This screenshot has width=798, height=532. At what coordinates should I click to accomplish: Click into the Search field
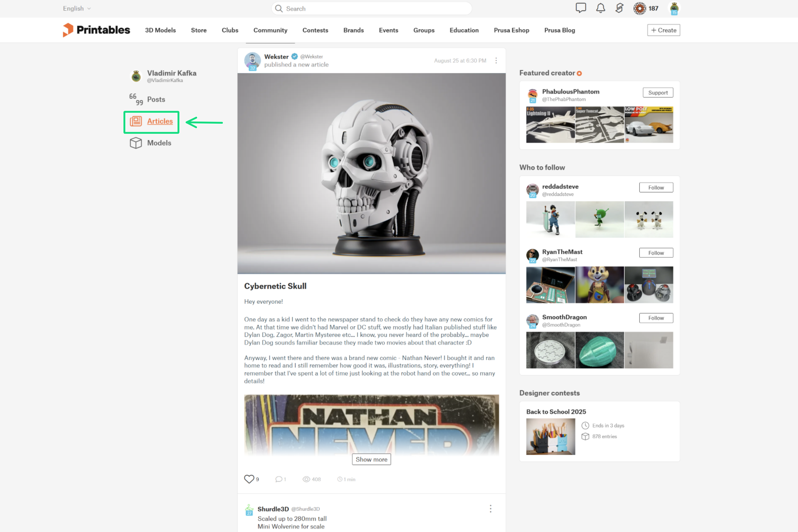coord(371,8)
